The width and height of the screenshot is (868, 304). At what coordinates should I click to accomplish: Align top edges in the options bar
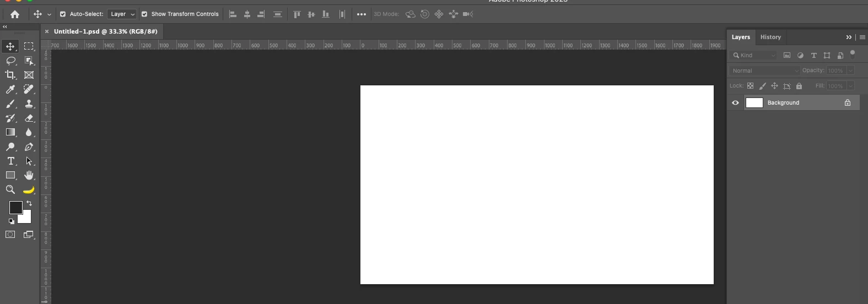(x=297, y=14)
